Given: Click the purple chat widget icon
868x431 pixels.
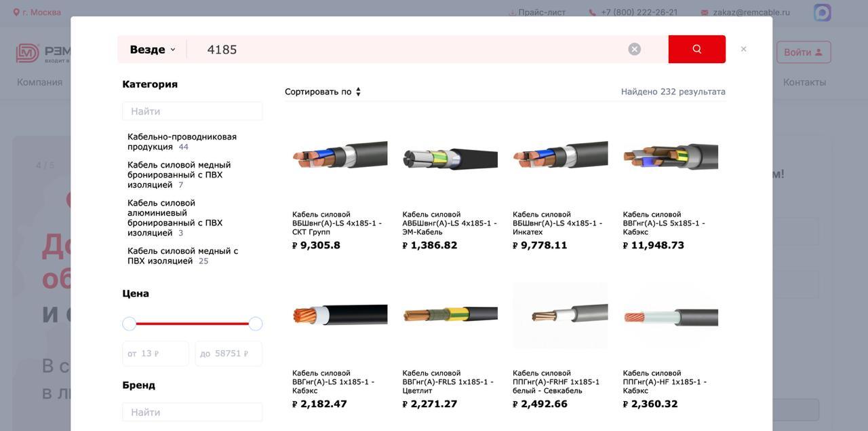Looking at the screenshot, I should tap(822, 12).
